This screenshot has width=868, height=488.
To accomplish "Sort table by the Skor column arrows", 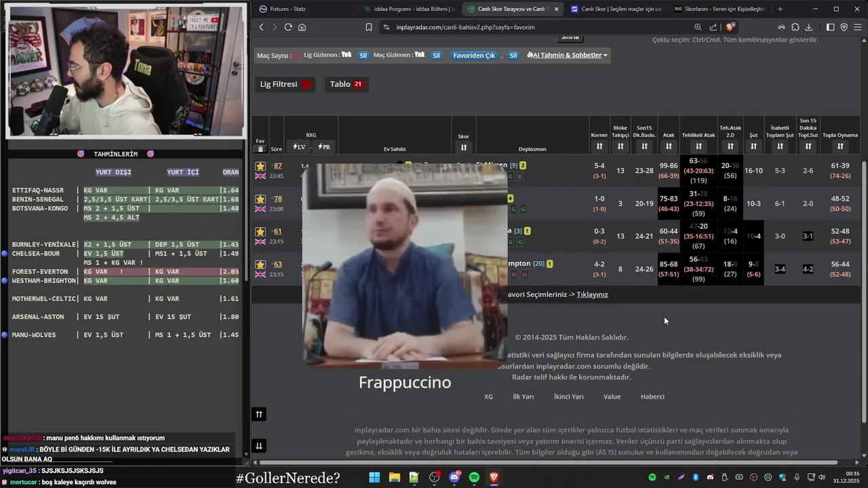I will pos(464,147).
